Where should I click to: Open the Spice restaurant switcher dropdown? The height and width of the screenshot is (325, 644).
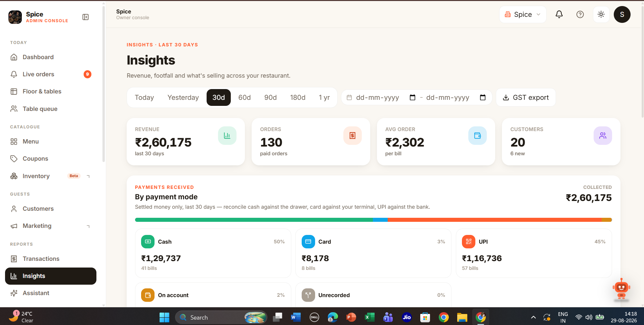pyautogui.click(x=523, y=14)
